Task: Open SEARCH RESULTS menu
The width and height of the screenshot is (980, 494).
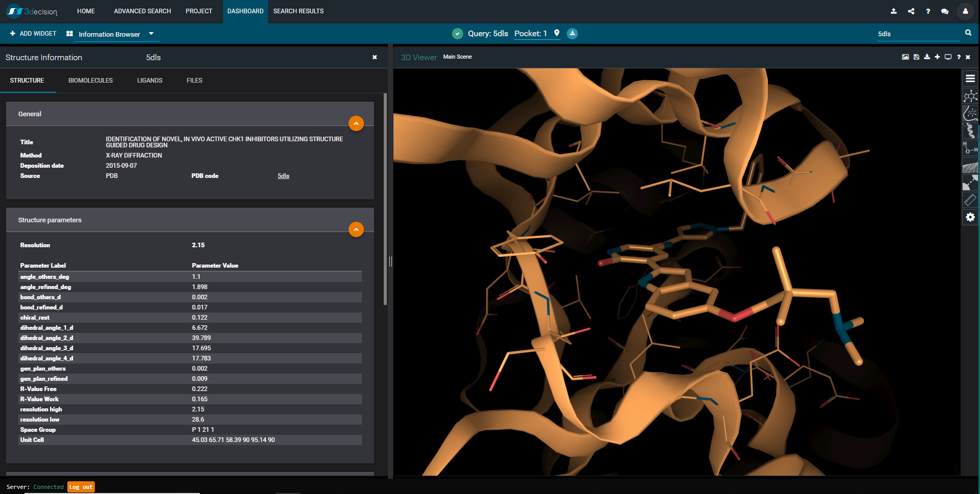Action: pyautogui.click(x=298, y=11)
